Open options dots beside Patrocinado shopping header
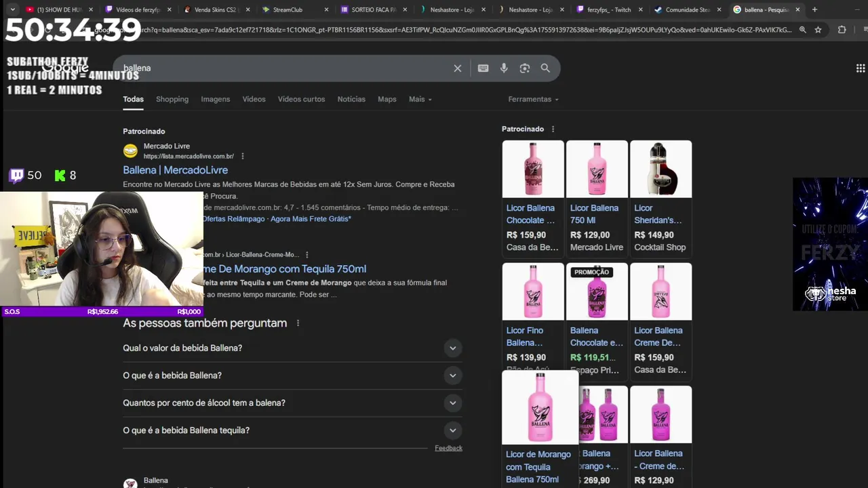868x488 pixels. (x=553, y=129)
